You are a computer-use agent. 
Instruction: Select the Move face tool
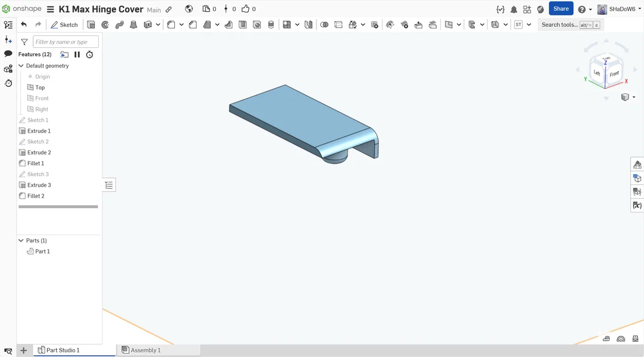coord(418,25)
